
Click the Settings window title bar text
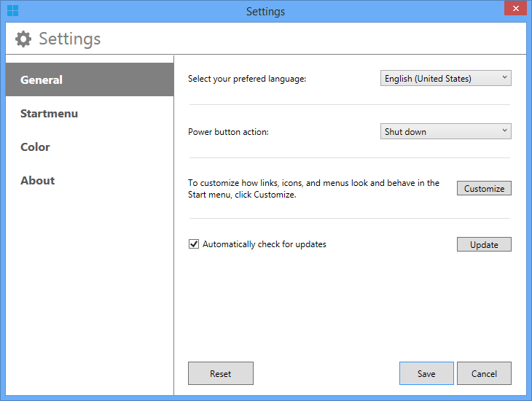[265, 11]
